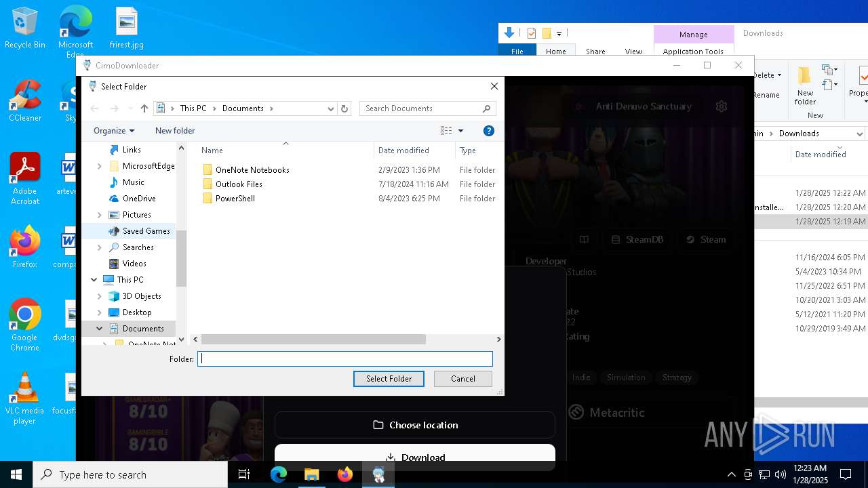Collapse the This PC tree node

point(94,280)
